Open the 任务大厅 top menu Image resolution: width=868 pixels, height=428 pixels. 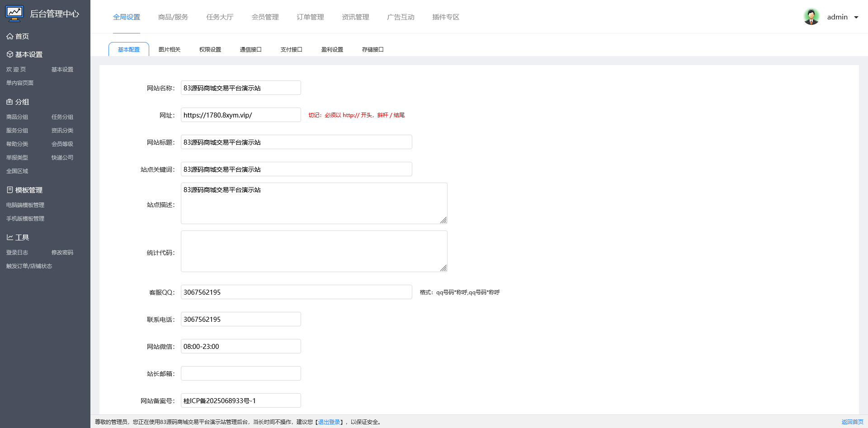coord(220,17)
